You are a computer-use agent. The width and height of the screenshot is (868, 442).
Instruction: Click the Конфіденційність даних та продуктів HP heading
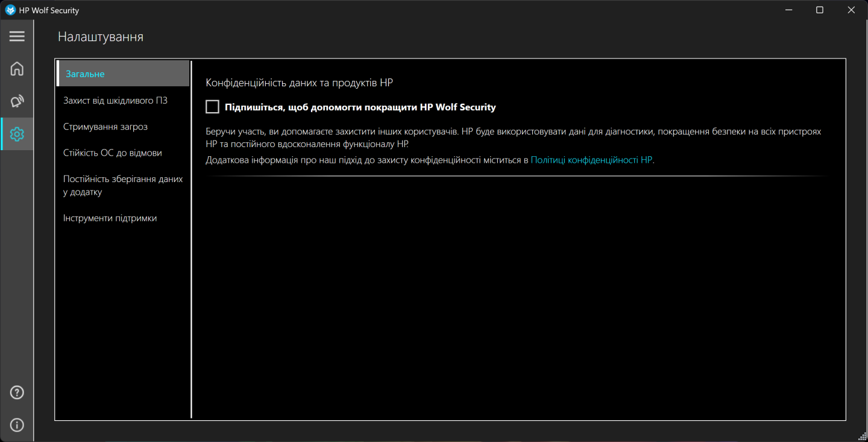pyautogui.click(x=300, y=83)
